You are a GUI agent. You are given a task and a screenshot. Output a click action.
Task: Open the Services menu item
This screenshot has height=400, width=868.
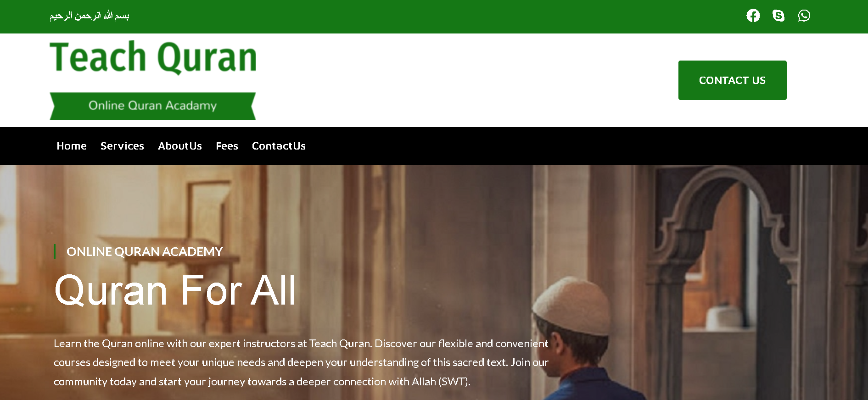point(122,146)
